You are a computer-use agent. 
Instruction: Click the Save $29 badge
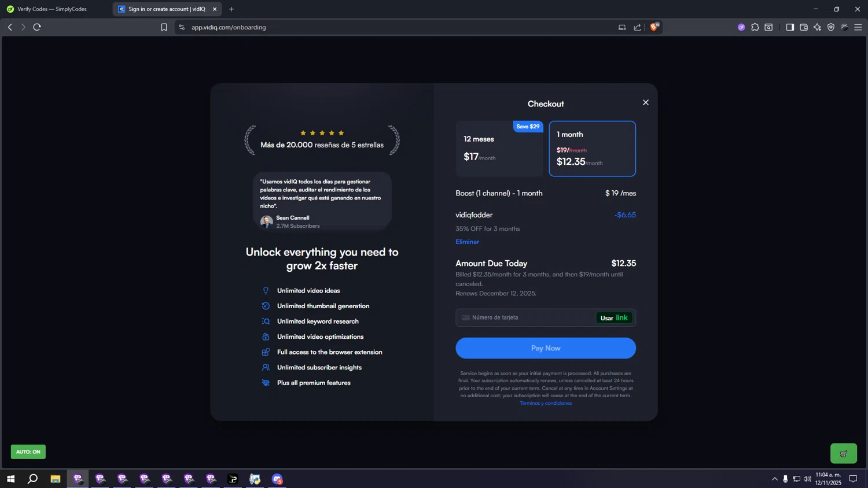pyautogui.click(x=528, y=127)
